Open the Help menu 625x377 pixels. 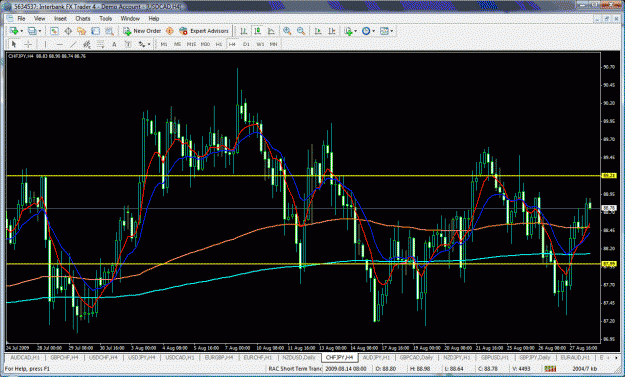coord(153,18)
